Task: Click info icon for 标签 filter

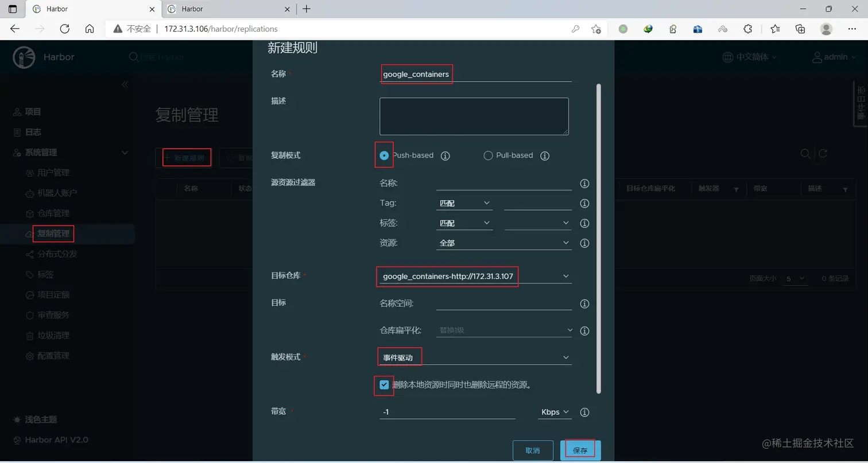Action: pos(585,223)
